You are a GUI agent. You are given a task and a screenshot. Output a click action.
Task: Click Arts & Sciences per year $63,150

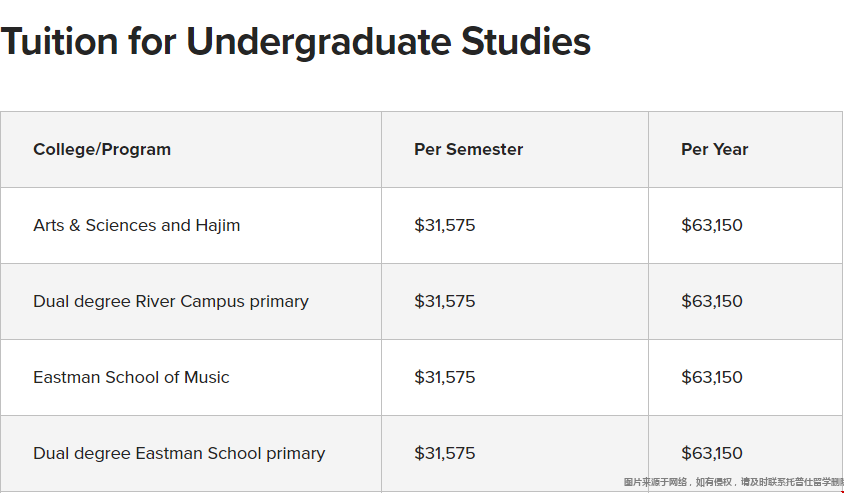[712, 225]
